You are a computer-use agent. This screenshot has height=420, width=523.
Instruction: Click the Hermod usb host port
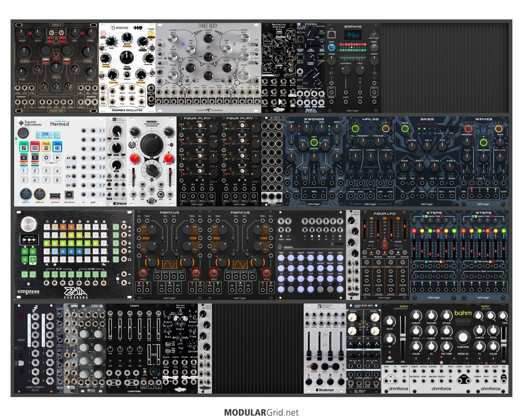[x=55, y=196]
